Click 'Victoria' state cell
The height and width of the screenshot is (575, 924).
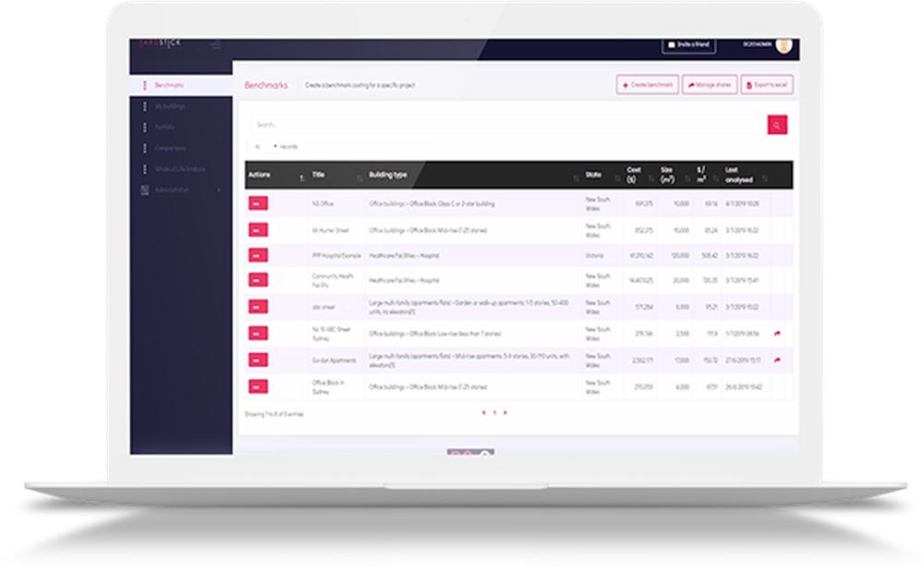click(x=594, y=256)
